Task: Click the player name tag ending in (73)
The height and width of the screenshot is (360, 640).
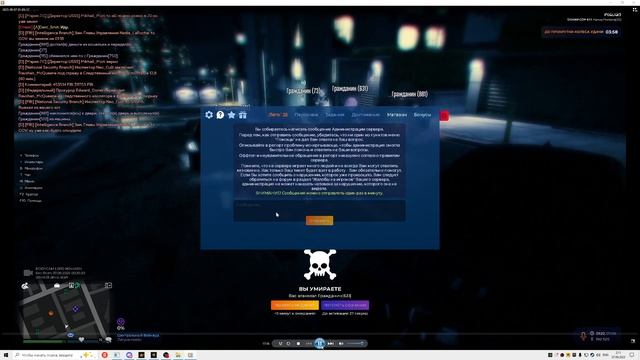Action: pyautogui.click(x=303, y=91)
